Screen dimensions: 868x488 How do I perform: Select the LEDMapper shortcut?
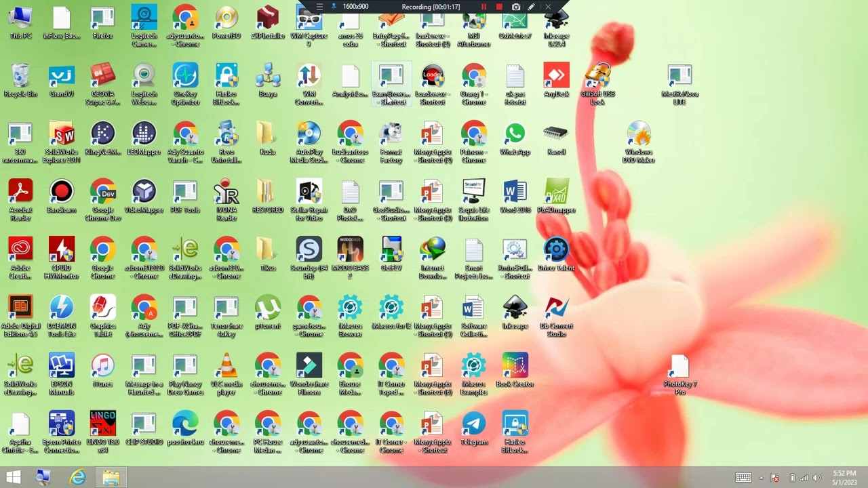click(144, 139)
